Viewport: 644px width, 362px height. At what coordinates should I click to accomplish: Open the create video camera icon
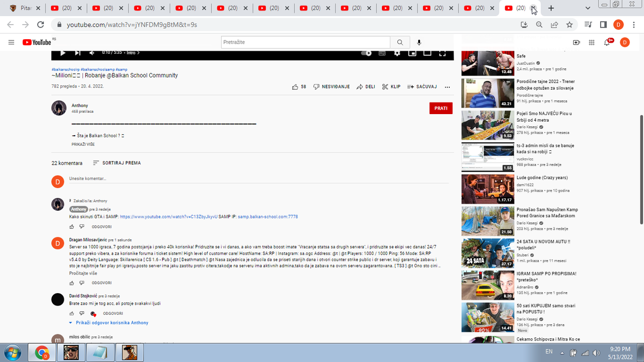pos(577,43)
